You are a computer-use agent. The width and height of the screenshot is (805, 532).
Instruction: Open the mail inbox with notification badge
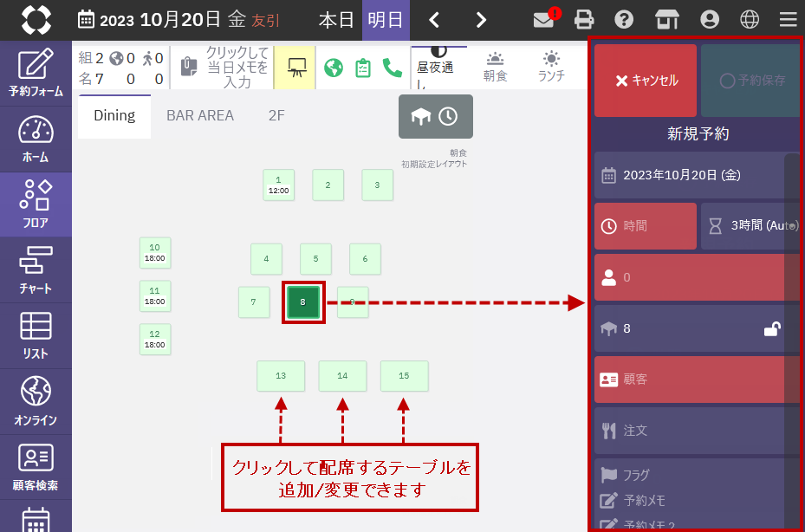click(543, 19)
